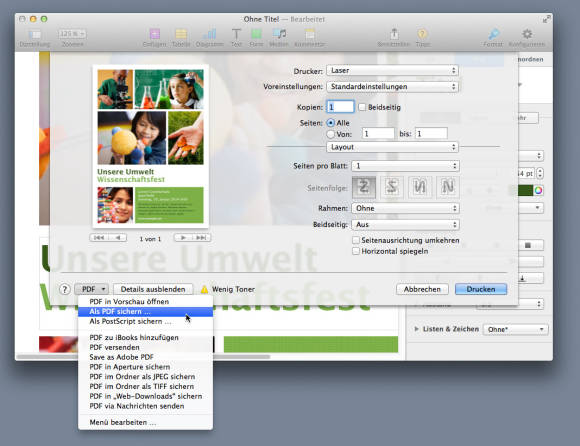Image resolution: width=580 pixels, height=446 pixels.
Task: Go to first preview page
Action: [x=99, y=237]
